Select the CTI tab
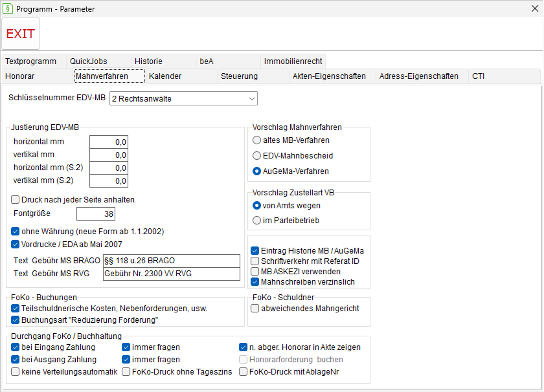 point(504,76)
